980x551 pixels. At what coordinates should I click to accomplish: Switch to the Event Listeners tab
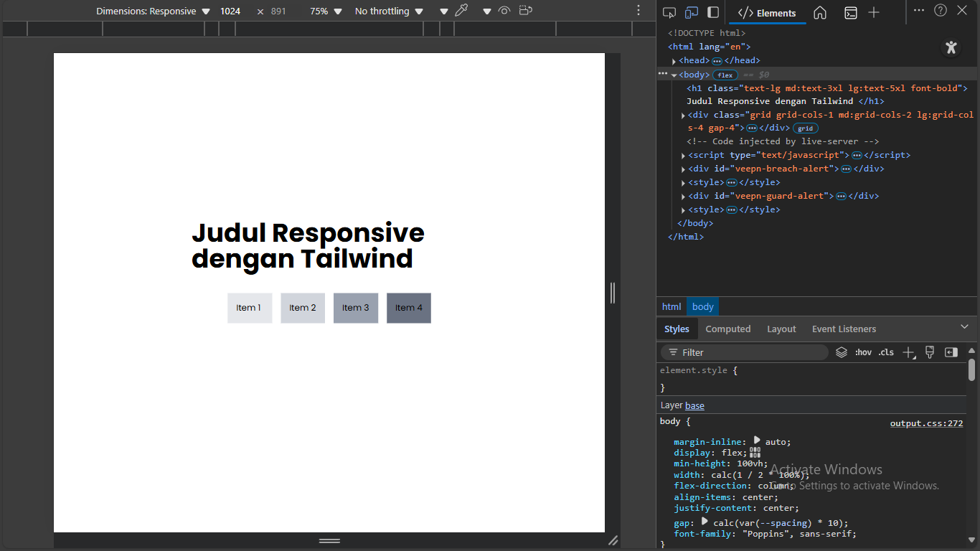pos(844,329)
